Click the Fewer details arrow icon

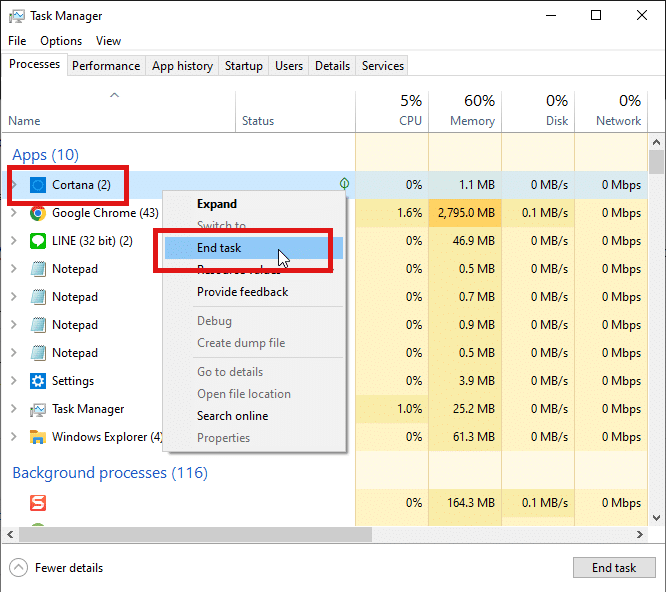(18, 568)
